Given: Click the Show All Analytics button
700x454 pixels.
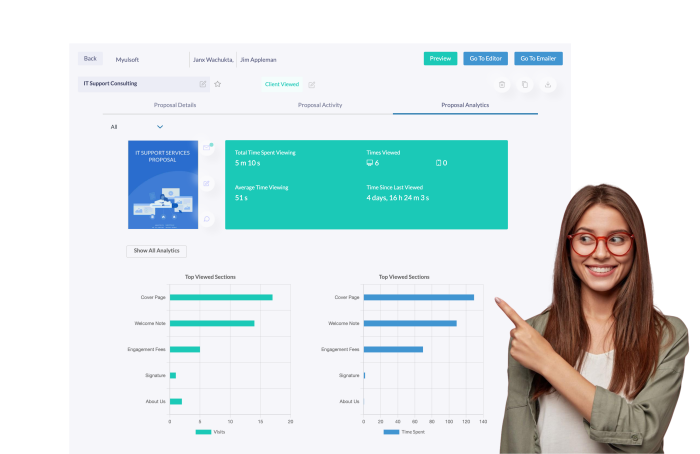Looking at the screenshot, I should tap(156, 251).
